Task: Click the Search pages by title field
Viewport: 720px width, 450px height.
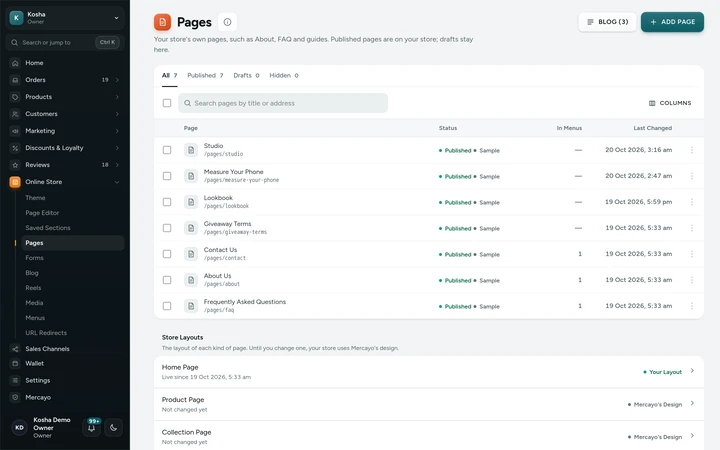Action: (x=283, y=103)
